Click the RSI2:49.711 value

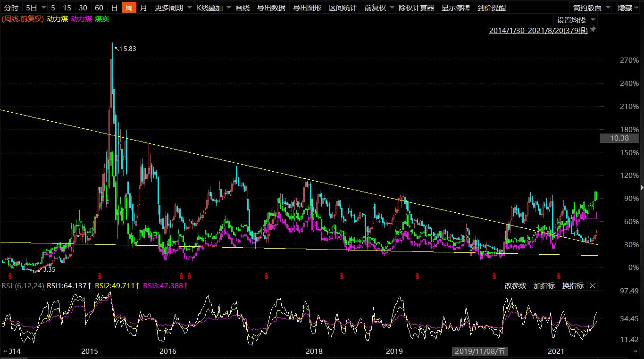(118, 286)
